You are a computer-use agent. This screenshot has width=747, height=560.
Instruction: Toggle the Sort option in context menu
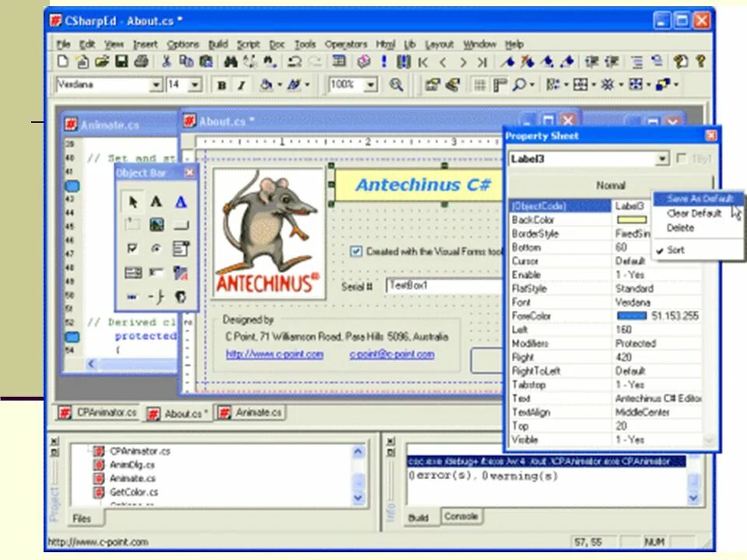point(675,250)
